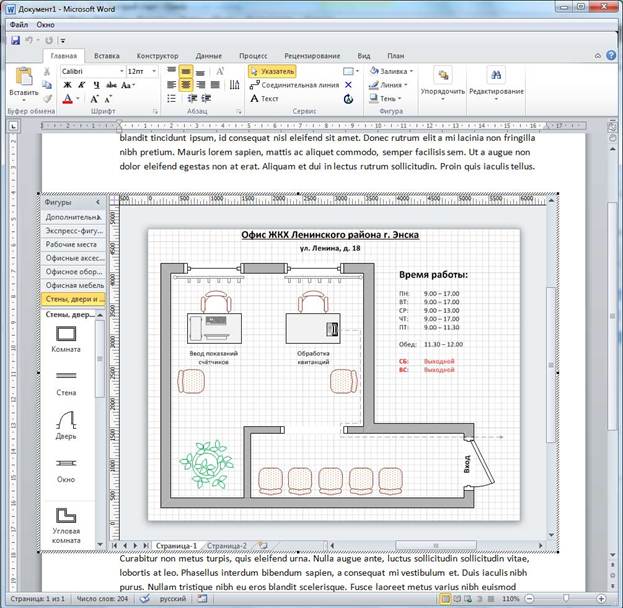Viewport: 623px width, 608px height.
Task: Toggle Italic (К) formatting
Action: [82, 85]
